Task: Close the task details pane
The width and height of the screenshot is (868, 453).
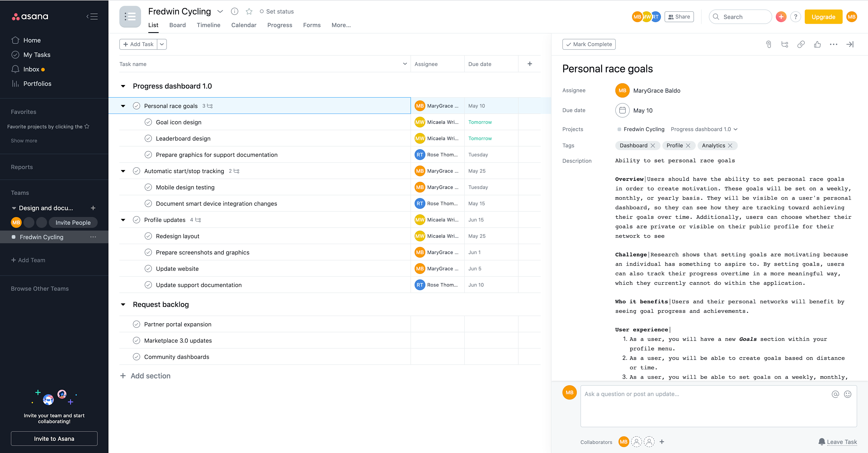Action: tap(850, 44)
